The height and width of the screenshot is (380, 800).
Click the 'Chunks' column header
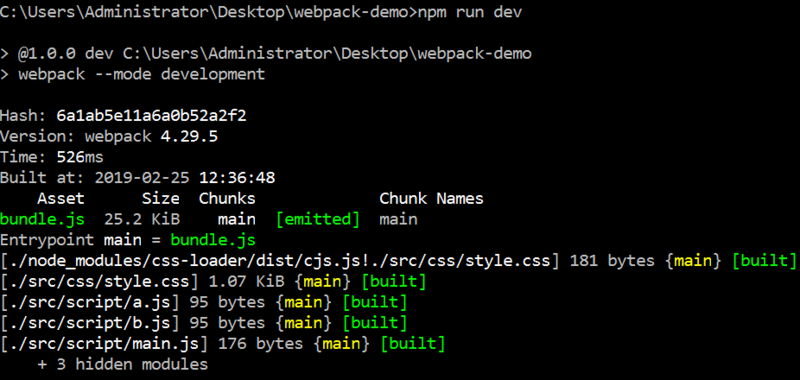coord(227,198)
